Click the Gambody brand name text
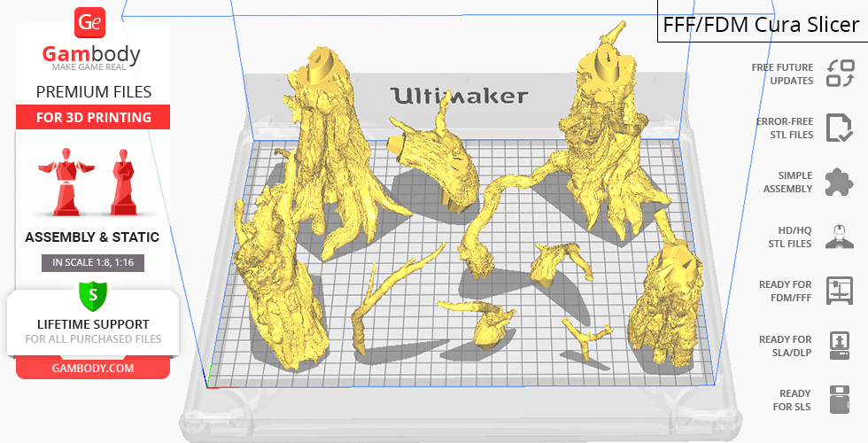Viewport: 868px width, 443px height. tap(91, 55)
